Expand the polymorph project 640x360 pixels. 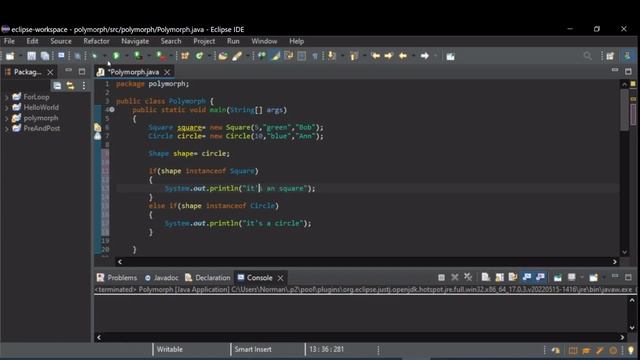[7, 118]
